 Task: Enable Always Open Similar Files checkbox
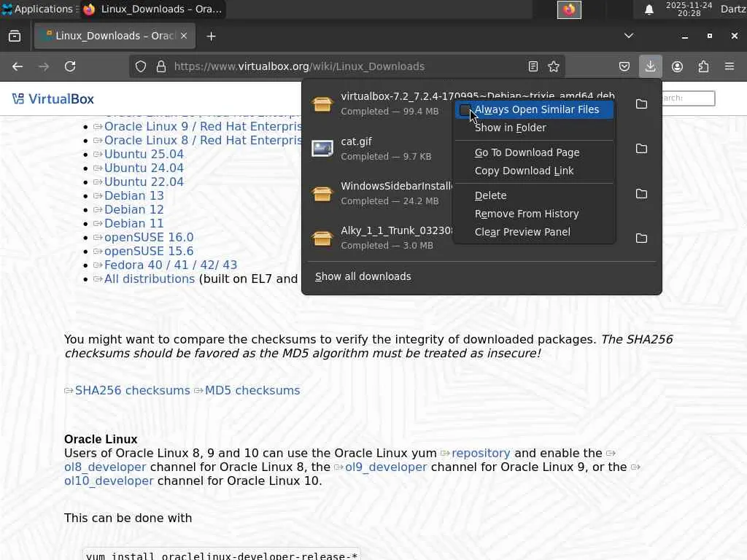click(x=465, y=109)
